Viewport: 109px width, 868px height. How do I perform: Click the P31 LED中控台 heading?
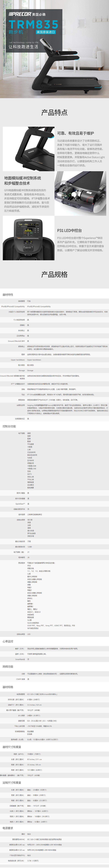[x=69, y=230]
